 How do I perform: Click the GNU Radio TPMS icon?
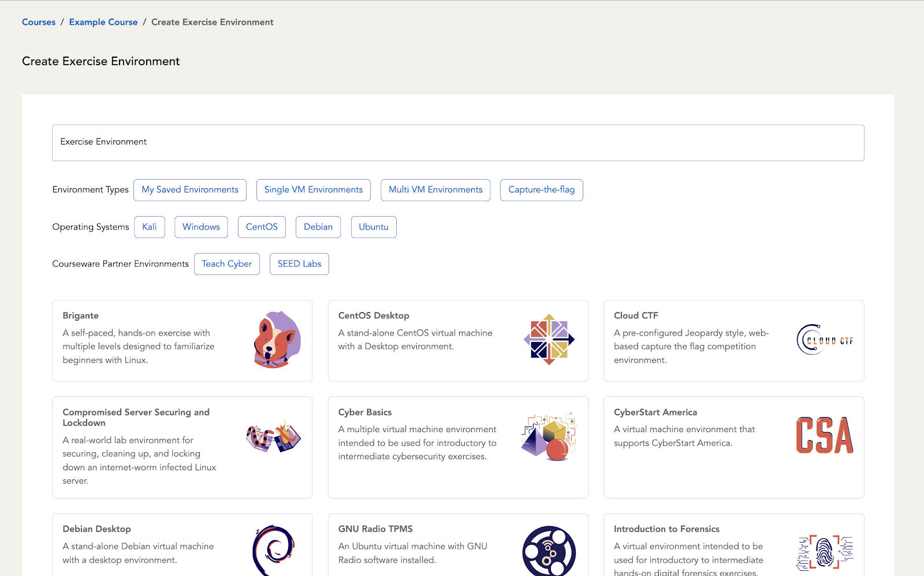tap(549, 551)
